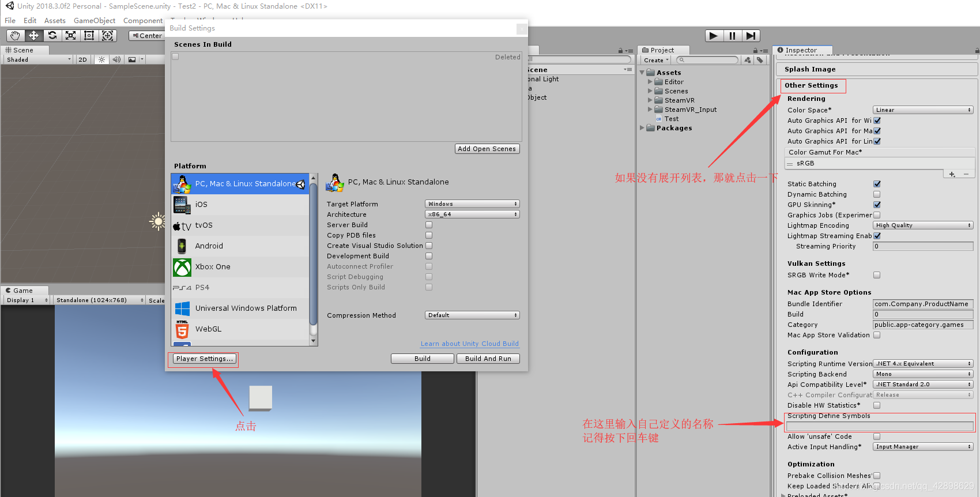The width and height of the screenshot is (980, 497).
Task: Open Learn about Unity Cloud Build link
Action: tap(470, 344)
